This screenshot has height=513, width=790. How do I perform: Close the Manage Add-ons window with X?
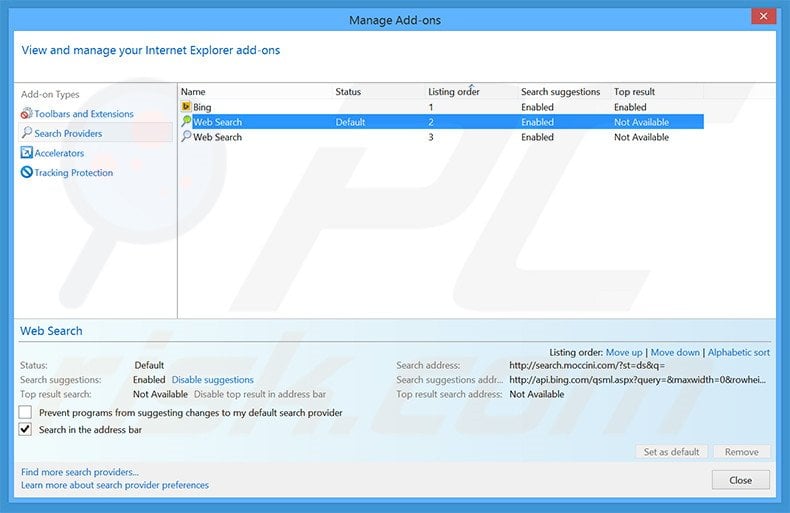(x=763, y=16)
